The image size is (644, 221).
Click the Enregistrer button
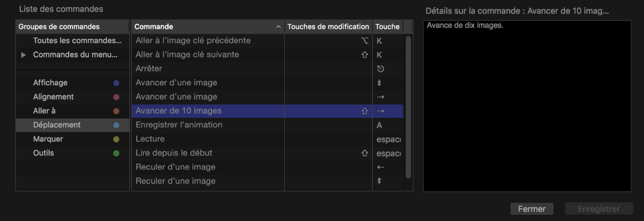[599, 209]
